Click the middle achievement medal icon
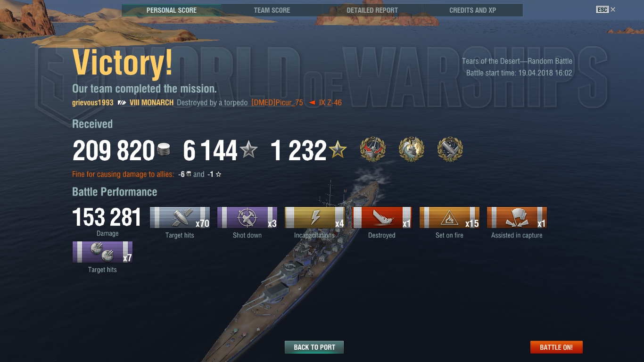Image resolution: width=644 pixels, height=362 pixels. coord(411,149)
